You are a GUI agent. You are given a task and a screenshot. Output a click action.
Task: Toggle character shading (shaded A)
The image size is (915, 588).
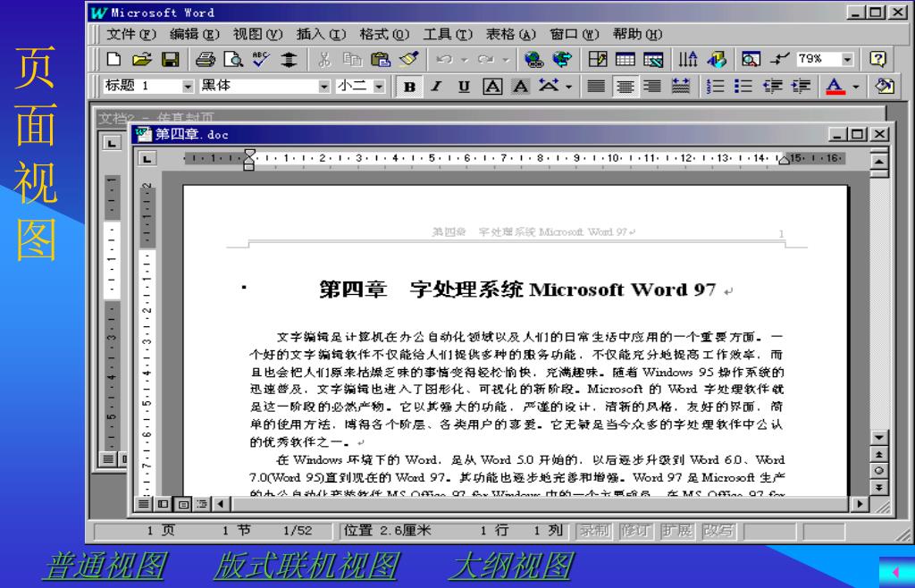521,87
